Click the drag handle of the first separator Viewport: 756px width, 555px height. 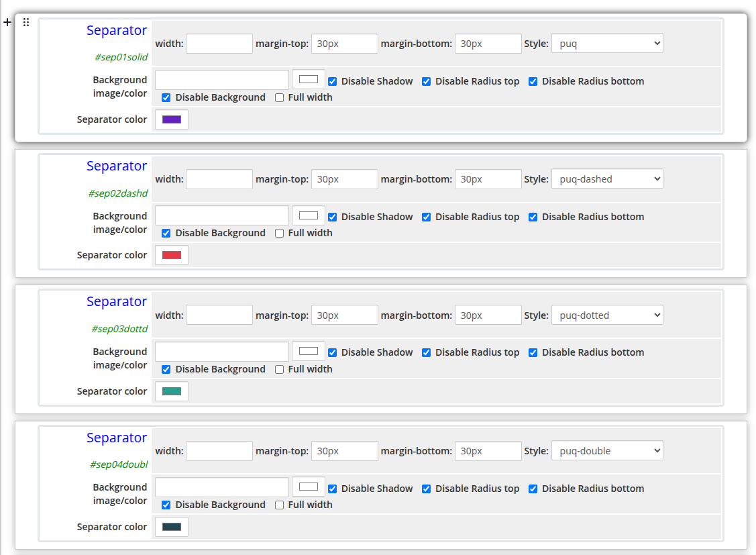tap(26, 22)
